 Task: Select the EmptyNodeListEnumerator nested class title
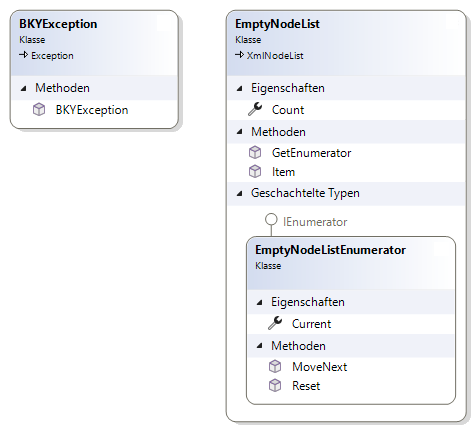tap(330, 250)
